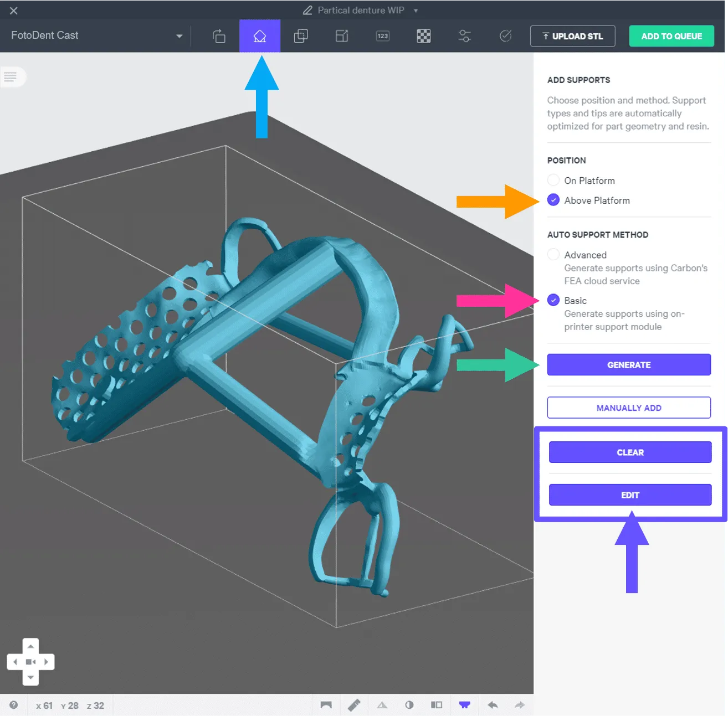Viewport: 728px width, 716px height.
Task: Expand the project name dropdown arrow
Action: [416, 11]
